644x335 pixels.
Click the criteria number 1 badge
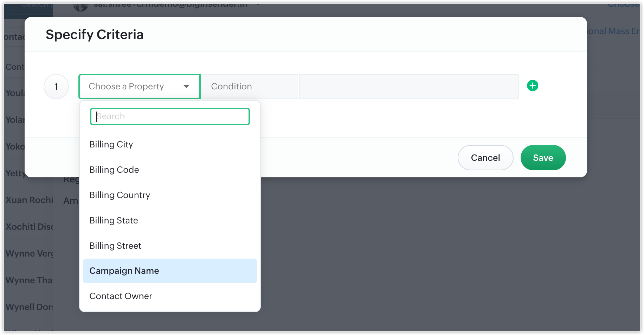[56, 87]
